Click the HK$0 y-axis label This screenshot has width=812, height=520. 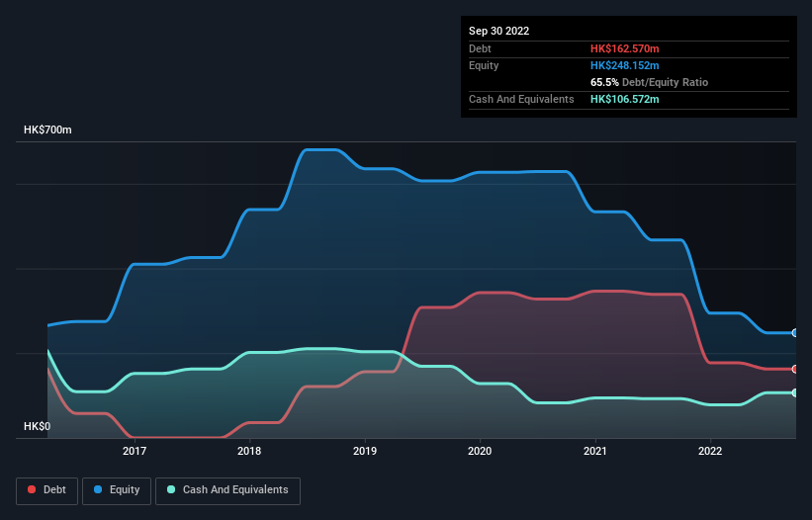[x=38, y=426]
